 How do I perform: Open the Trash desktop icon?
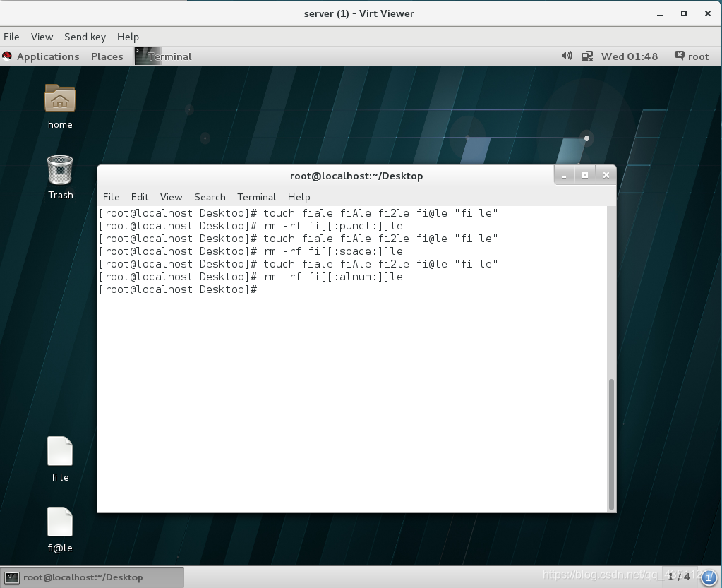[x=60, y=170]
